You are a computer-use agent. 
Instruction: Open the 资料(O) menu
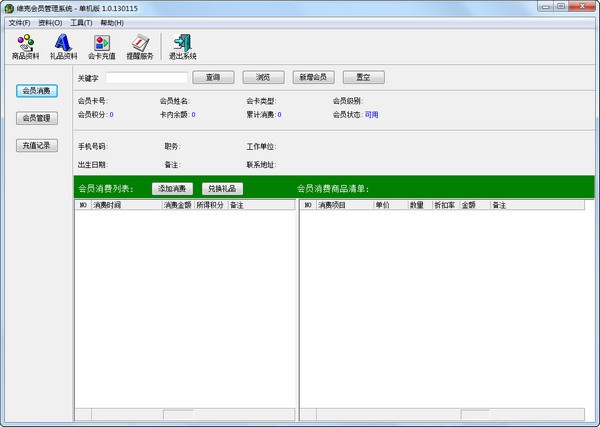pos(50,22)
